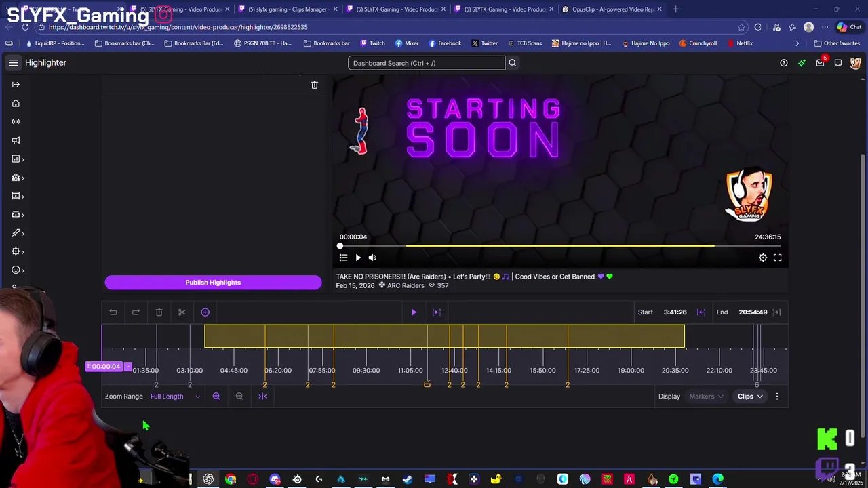868x488 pixels.
Task: Center timeline on playhead icon
Action: coord(262,396)
